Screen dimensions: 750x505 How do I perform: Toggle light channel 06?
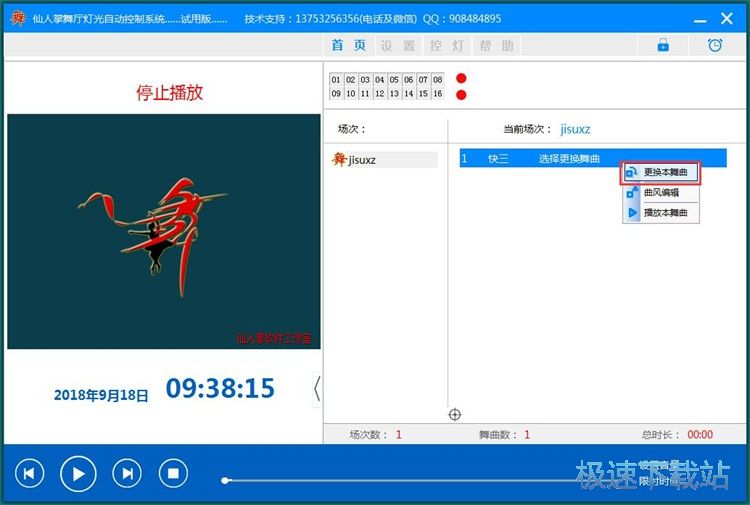tap(408, 79)
